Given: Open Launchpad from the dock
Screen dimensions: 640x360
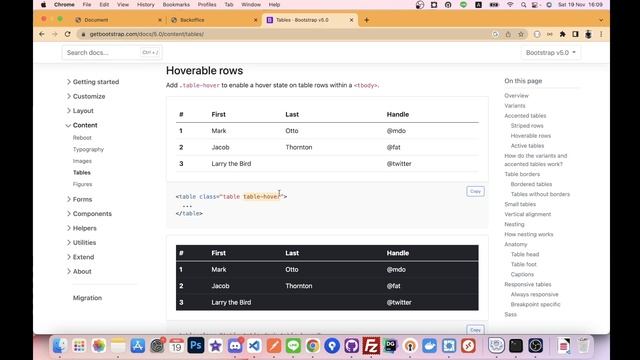Looking at the screenshot, I should 79,346.
